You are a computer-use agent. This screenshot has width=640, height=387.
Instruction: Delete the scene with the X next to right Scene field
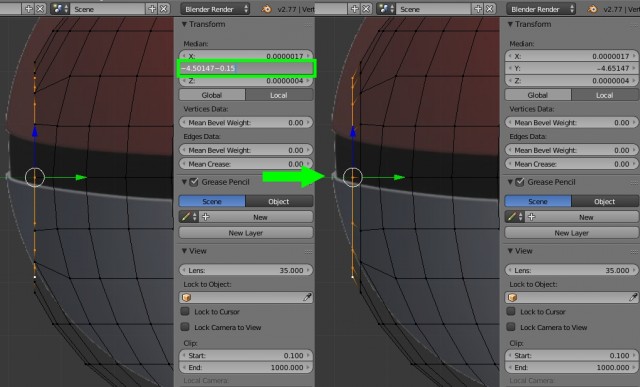pyautogui.click(x=490, y=9)
